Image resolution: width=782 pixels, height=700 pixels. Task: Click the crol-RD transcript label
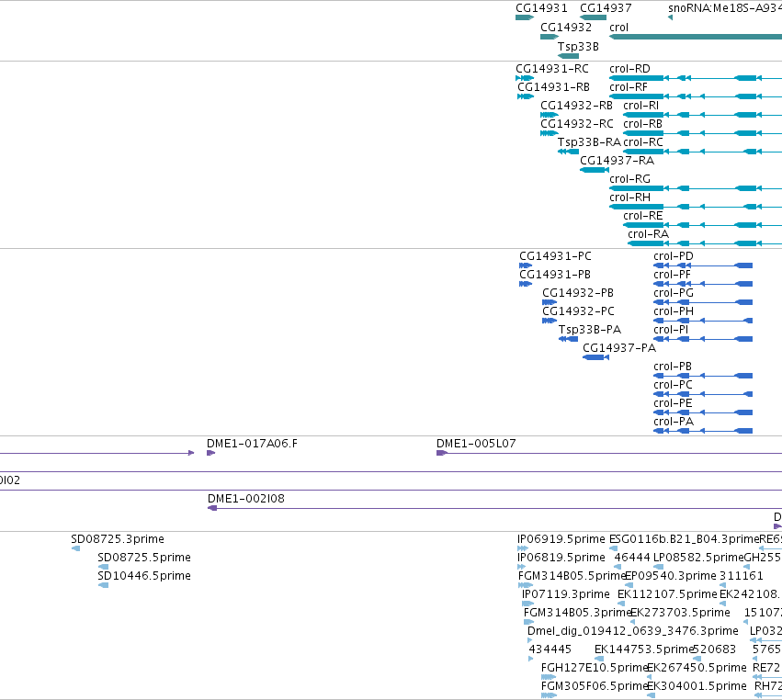pos(629,69)
